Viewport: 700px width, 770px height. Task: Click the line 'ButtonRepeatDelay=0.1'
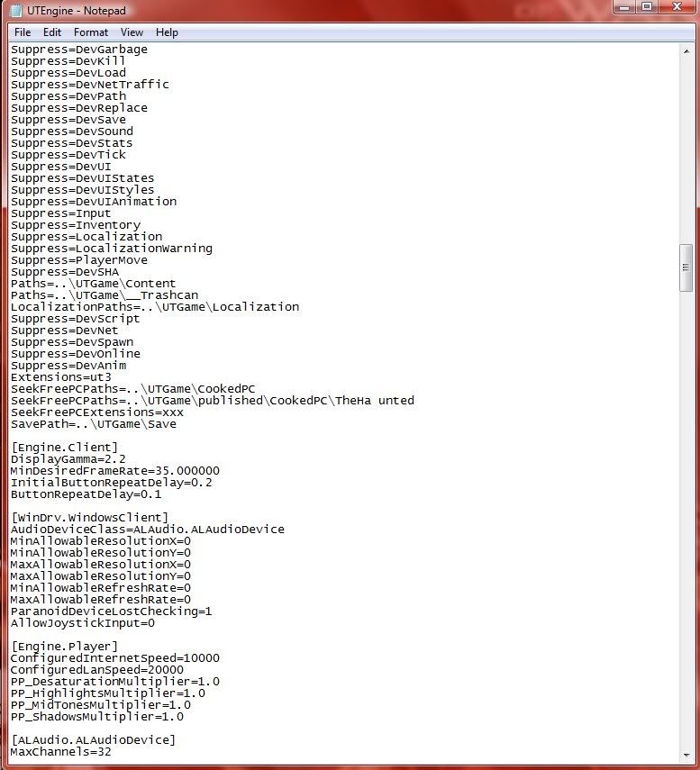point(86,494)
